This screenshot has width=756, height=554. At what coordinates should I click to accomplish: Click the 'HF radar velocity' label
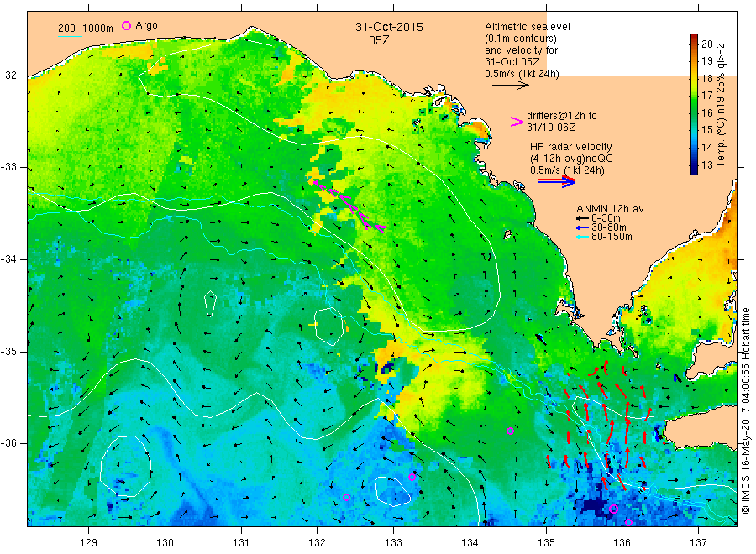tap(571, 147)
